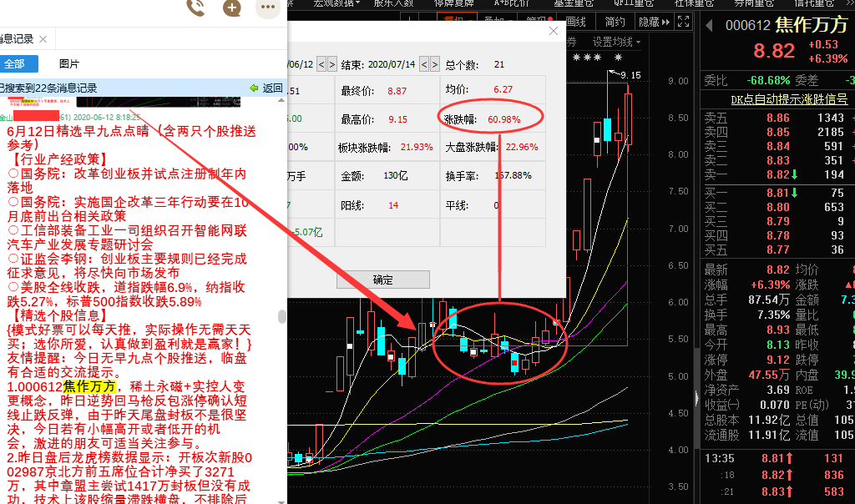Start a voice call from the chat window

pos(195,7)
